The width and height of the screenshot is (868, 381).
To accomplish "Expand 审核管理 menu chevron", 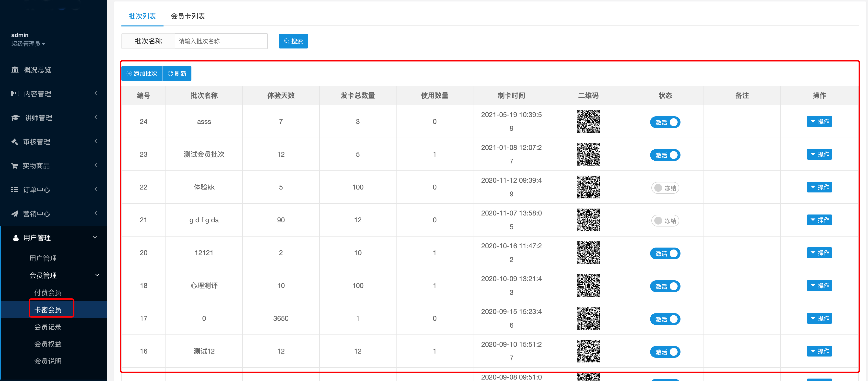I will 96,141.
